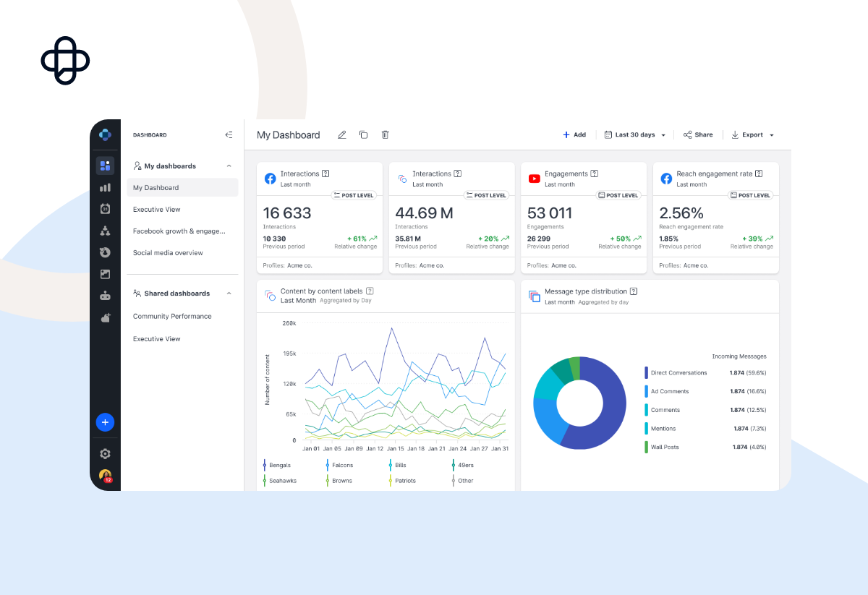Collapse the sidebar with the arrow icon
Viewport: 868px width, 595px height.
pos(229,134)
